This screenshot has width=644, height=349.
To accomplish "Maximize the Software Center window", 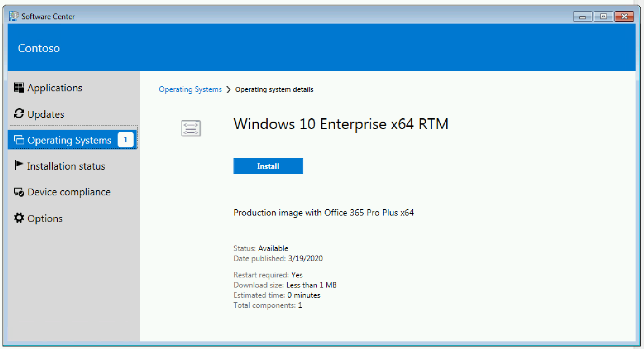I will click(x=604, y=16).
